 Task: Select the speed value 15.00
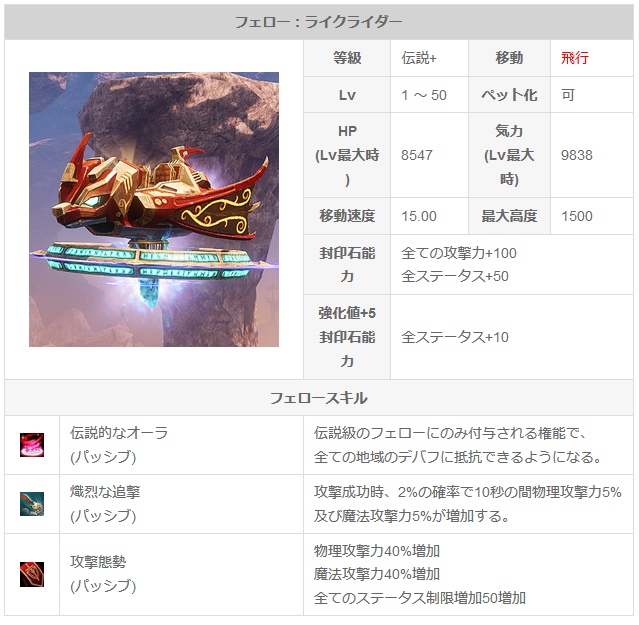[419, 216]
